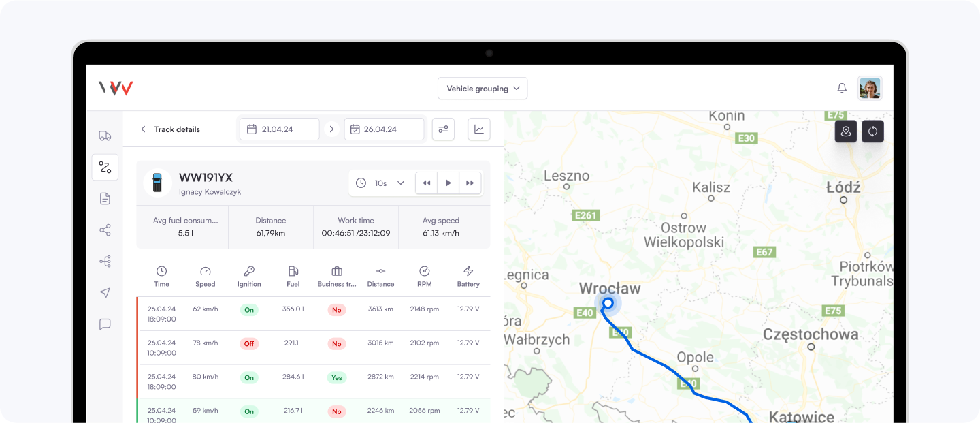
Task: Open the share sidebar icon
Action: (x=105, y=230)
